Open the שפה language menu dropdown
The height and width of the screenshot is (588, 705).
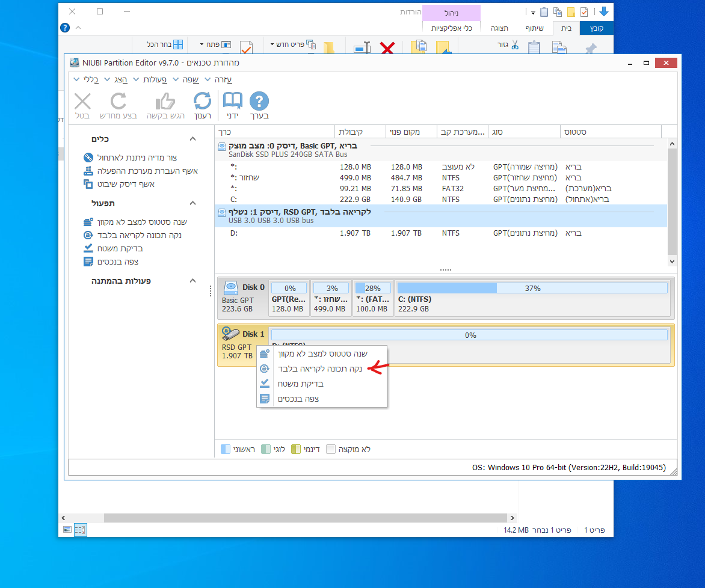(x=186, y=79)
